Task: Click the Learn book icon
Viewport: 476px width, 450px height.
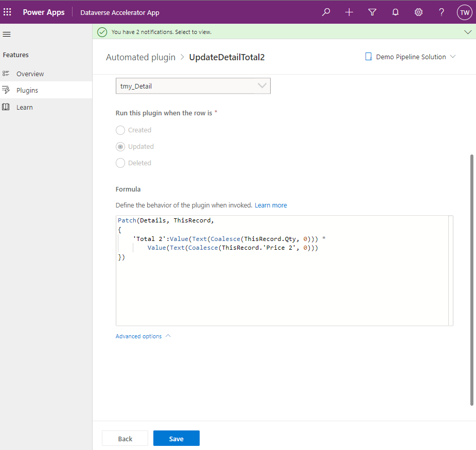Action: pos(6,107)
